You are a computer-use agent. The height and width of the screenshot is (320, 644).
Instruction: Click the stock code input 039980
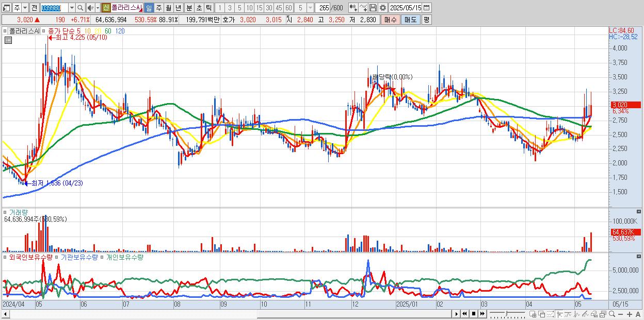(x=54, y=8)
